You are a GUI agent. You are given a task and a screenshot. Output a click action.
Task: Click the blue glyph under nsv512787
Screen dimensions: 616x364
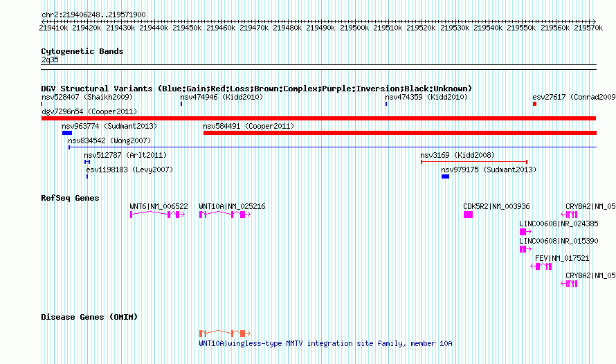[x=87, y=162]
